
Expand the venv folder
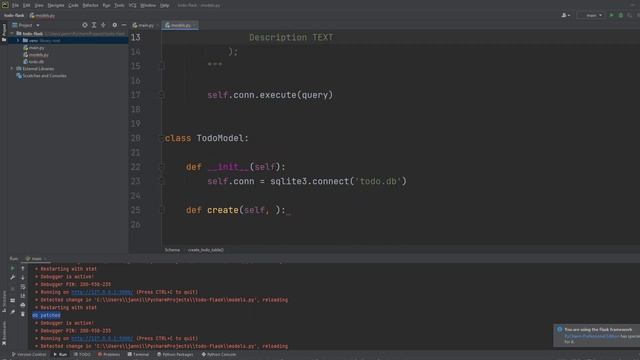tap(18, 41)
